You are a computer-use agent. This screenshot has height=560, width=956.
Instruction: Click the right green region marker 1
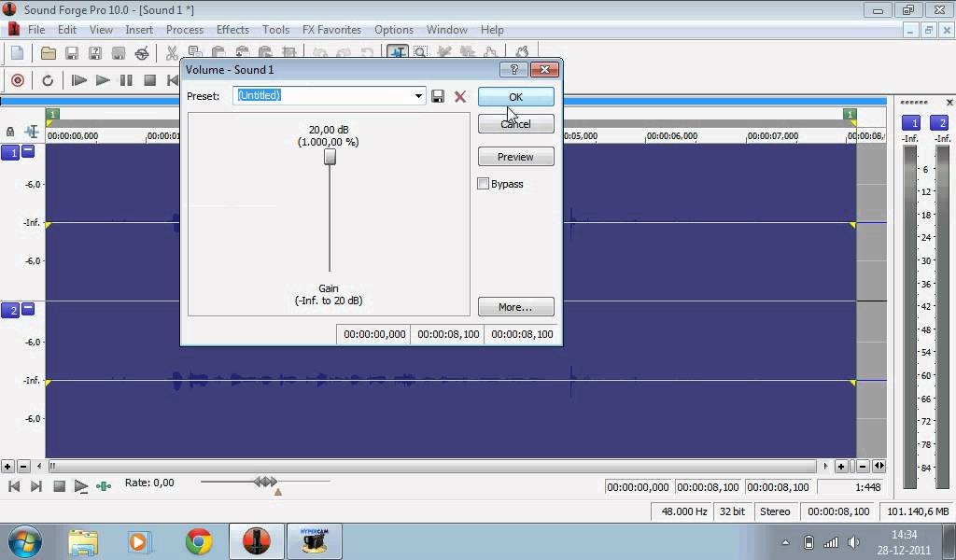click(850, 114)
